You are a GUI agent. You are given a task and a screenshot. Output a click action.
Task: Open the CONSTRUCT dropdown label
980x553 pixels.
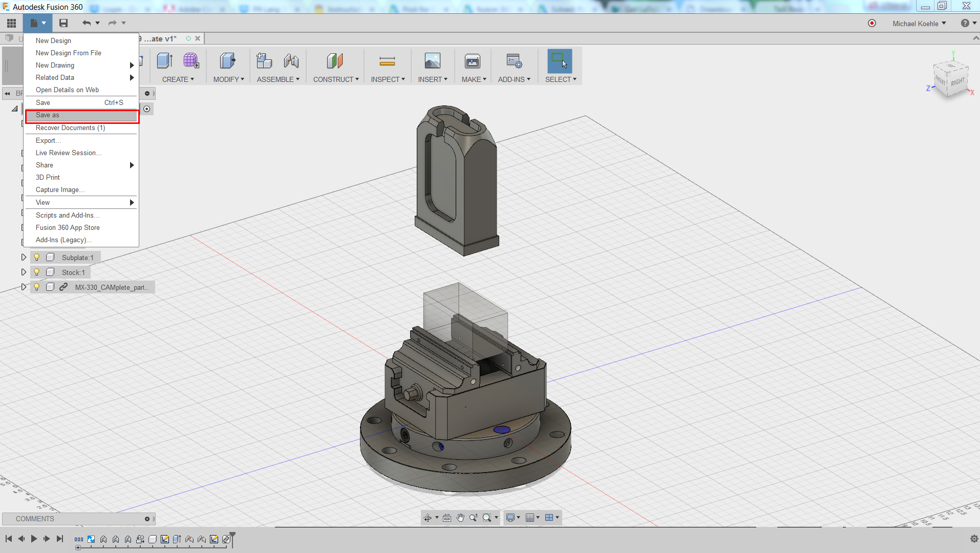[336, 79]
